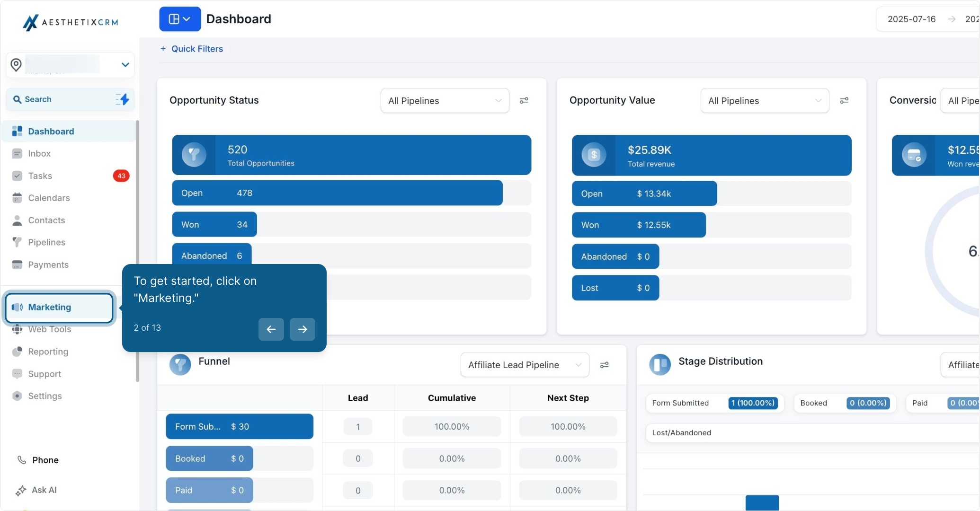Click the Open $13.34k value bar

[x=644, y=194]
